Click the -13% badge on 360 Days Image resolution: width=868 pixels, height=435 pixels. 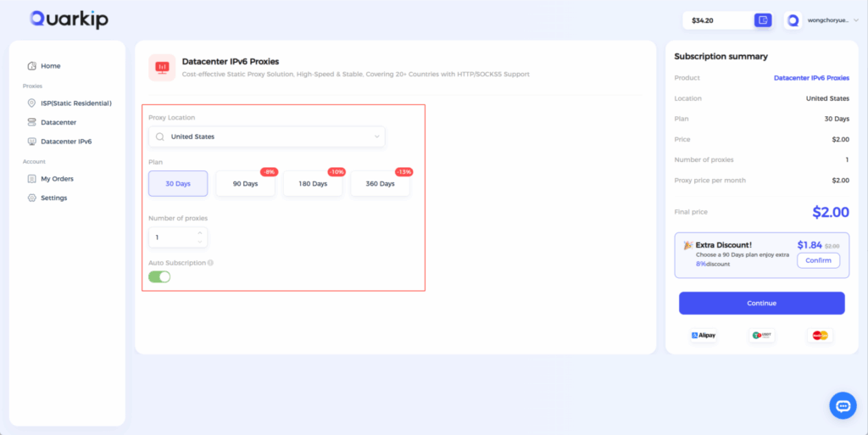pos(403,172)
